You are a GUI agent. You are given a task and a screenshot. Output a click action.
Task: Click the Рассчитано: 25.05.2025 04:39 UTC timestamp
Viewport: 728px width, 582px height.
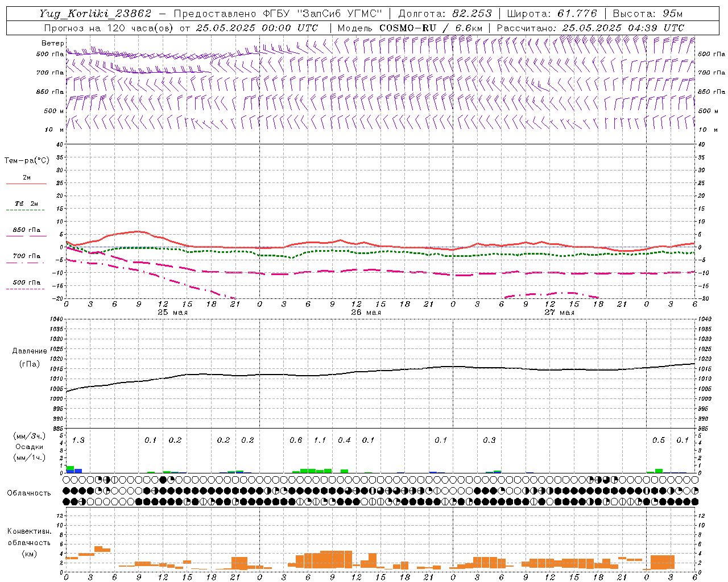[590, 28]
